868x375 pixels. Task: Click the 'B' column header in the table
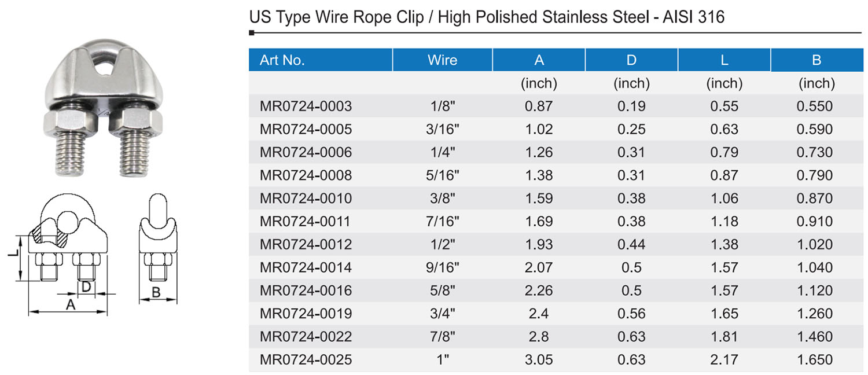coord(816,60)
